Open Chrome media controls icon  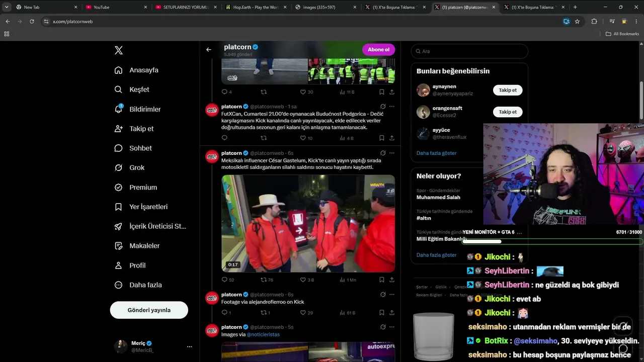[612, 22]
